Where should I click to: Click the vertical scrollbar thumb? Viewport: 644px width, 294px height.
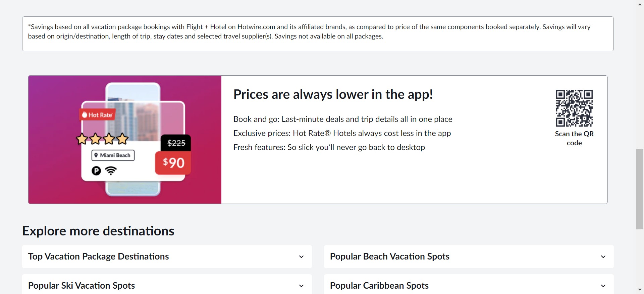pyautogui.click(x=640, y=189)
